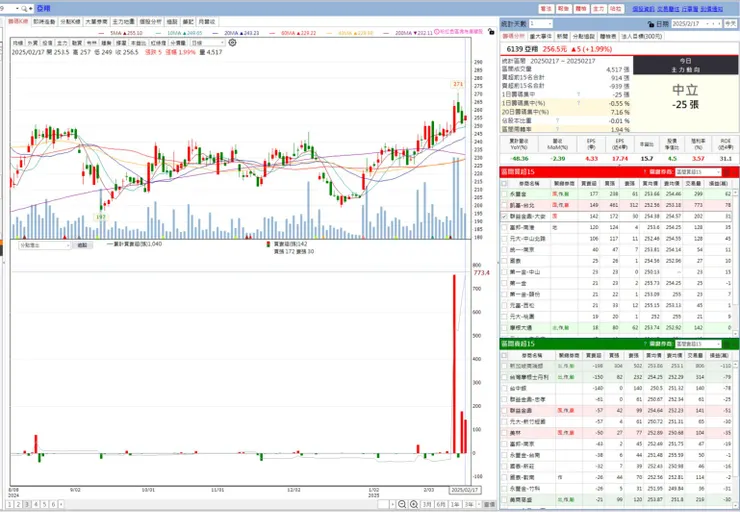The height and width of the screenshot is (512, 740).
Task: Set chart range to 6月
Action: 441,504
